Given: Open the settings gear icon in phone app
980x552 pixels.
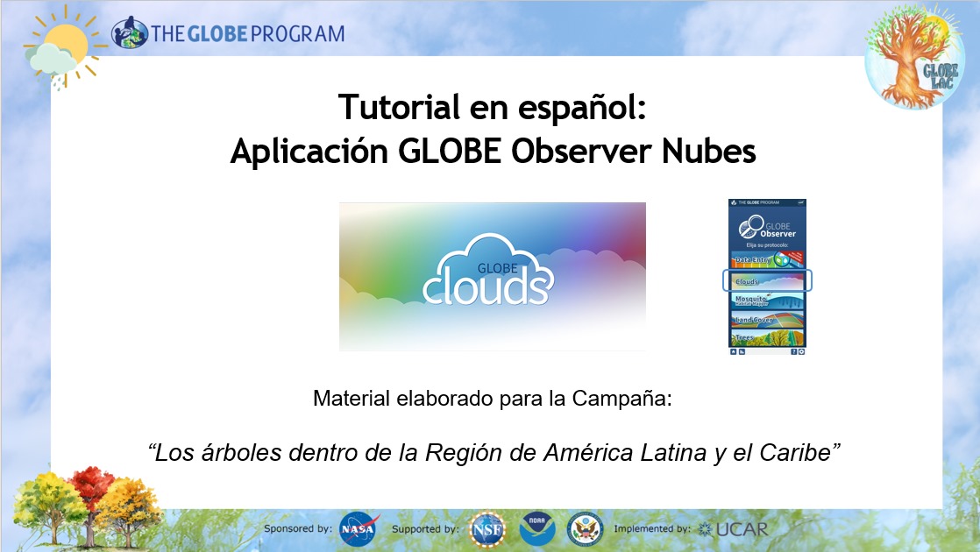Looking at the screenshot, I should pyautogui.click(x=801, y=352).
